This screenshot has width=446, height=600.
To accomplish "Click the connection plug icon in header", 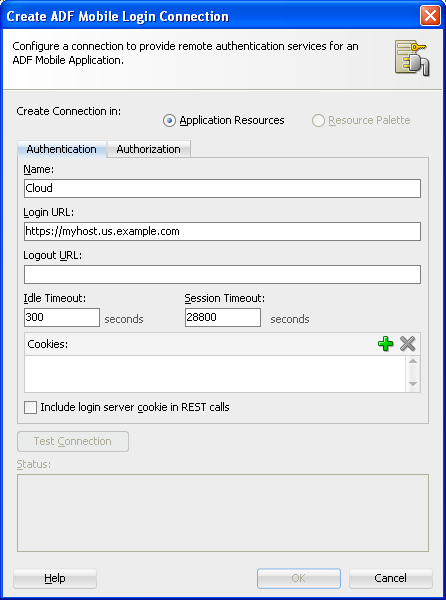I will tap(412, 58).
